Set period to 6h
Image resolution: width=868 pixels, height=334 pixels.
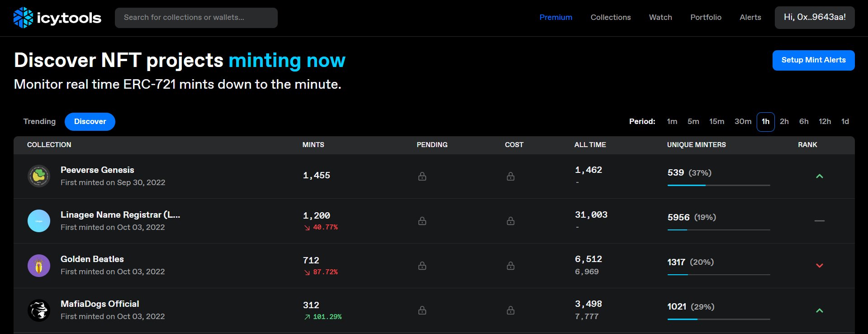804,122
